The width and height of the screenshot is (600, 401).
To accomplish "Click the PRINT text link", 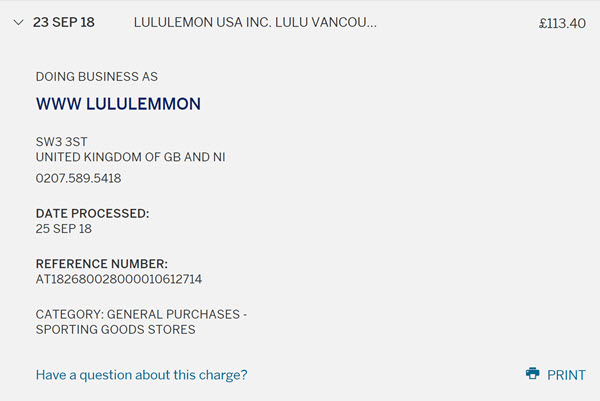I will pyautogui.click(x=566, y=375).
